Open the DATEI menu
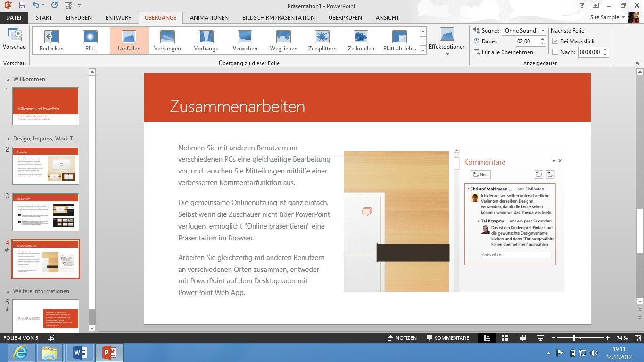The height and width of the screenshot is (362, 644). coord(14,17)
